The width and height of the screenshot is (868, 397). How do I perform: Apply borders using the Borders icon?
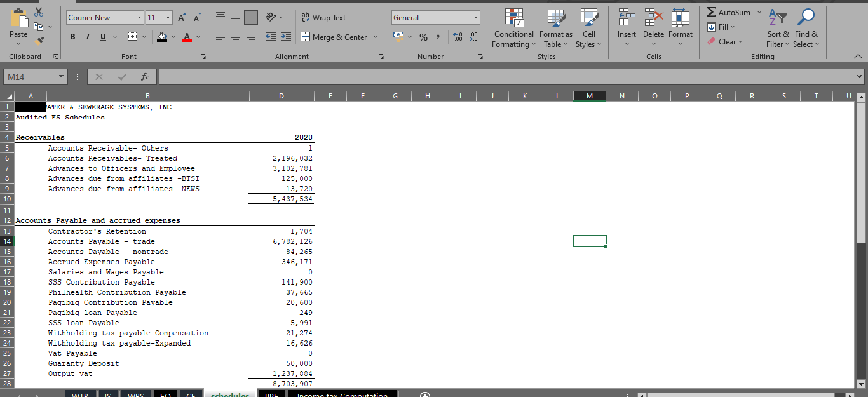pos(132,37)
